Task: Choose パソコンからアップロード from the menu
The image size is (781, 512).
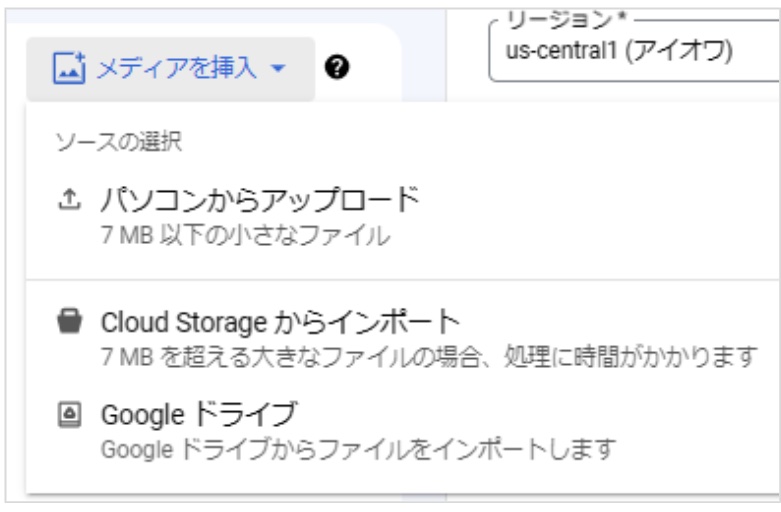Action: click(258, 200)
